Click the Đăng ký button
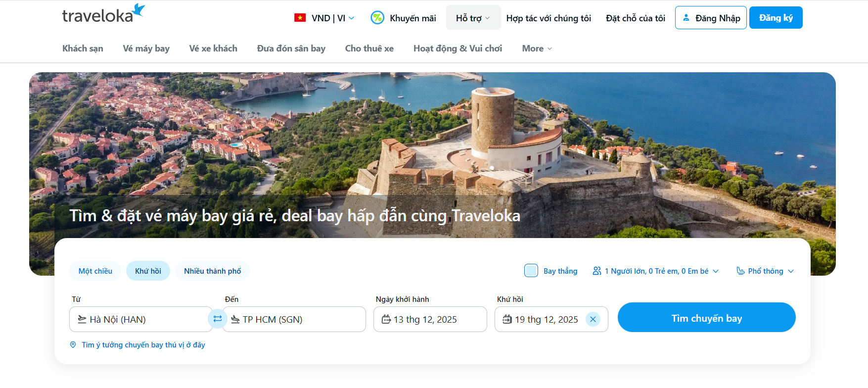868x388 pixels. [x=776, y=18]
